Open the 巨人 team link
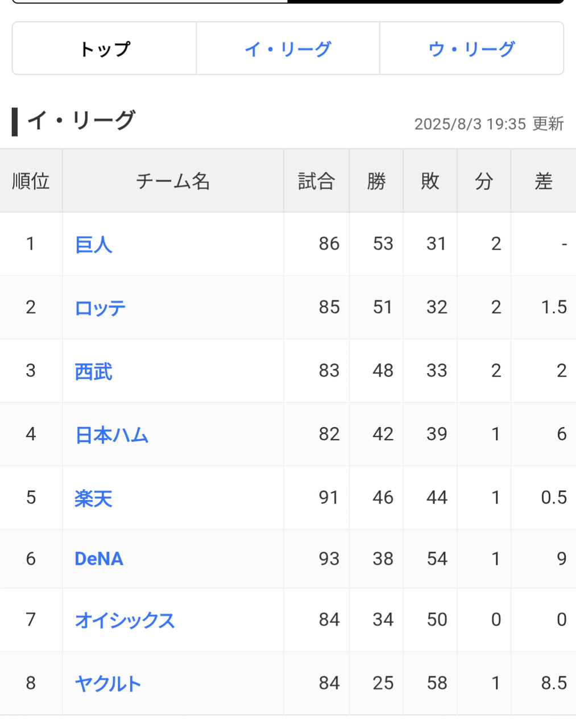The image size is (576, 728). (x=94, y=245)
